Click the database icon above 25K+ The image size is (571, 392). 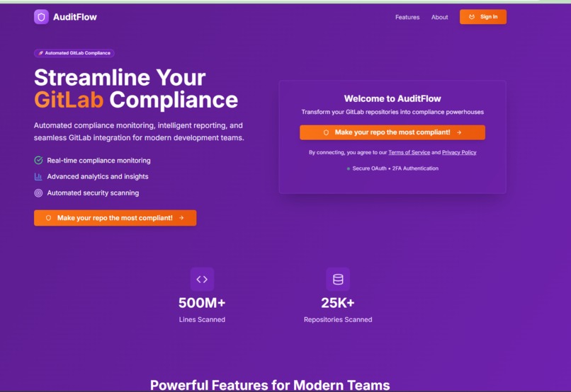pyautogui.click(x=338, y=279)
